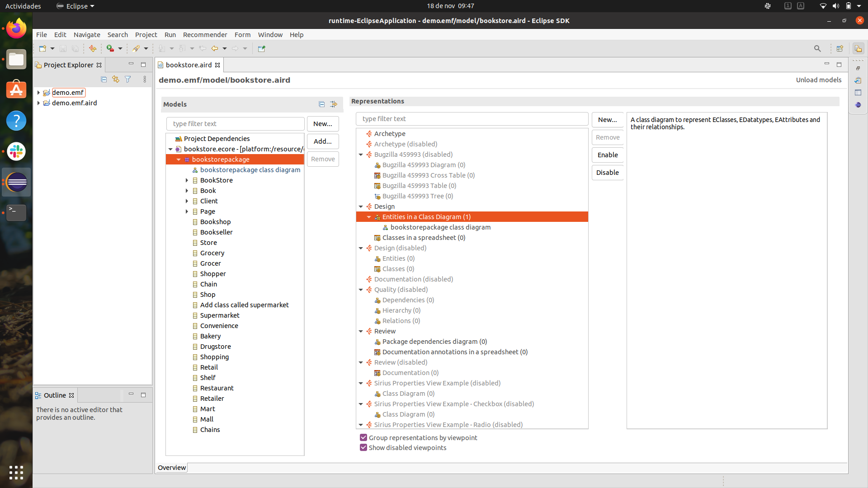Open the Back history dropdown arrow
This screenshot has height=488, width=868.
tap(225, 48)
